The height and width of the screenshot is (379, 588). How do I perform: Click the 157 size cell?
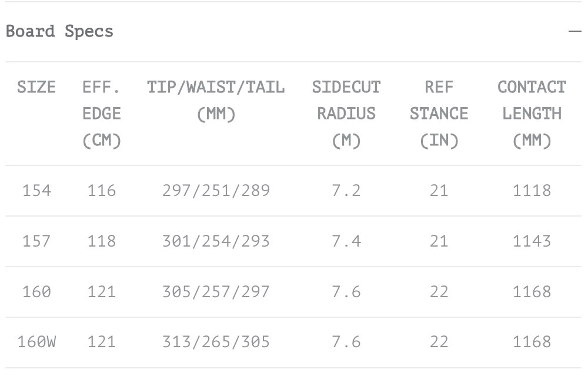click(x=36, y=241)
